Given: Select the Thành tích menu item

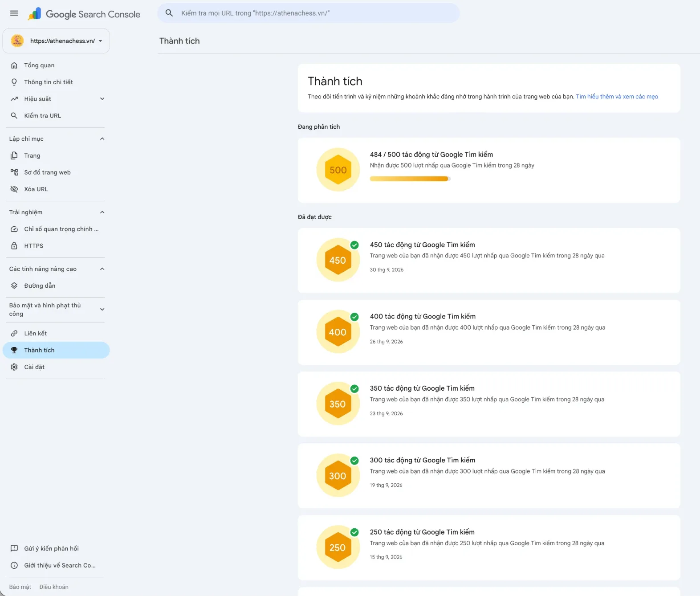Looking at the screenshot, I should 56,350.
